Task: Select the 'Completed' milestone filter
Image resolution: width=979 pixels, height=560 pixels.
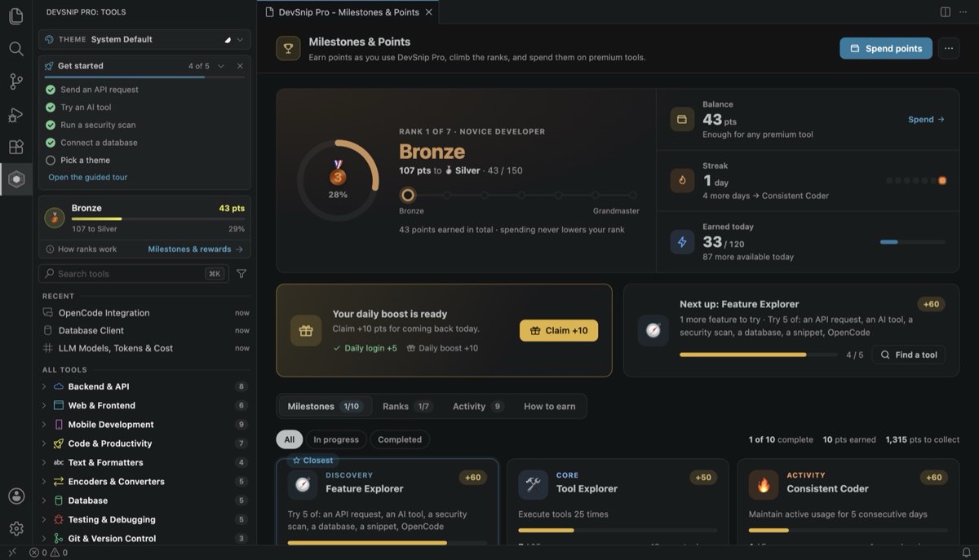Action: pos(400,439)
